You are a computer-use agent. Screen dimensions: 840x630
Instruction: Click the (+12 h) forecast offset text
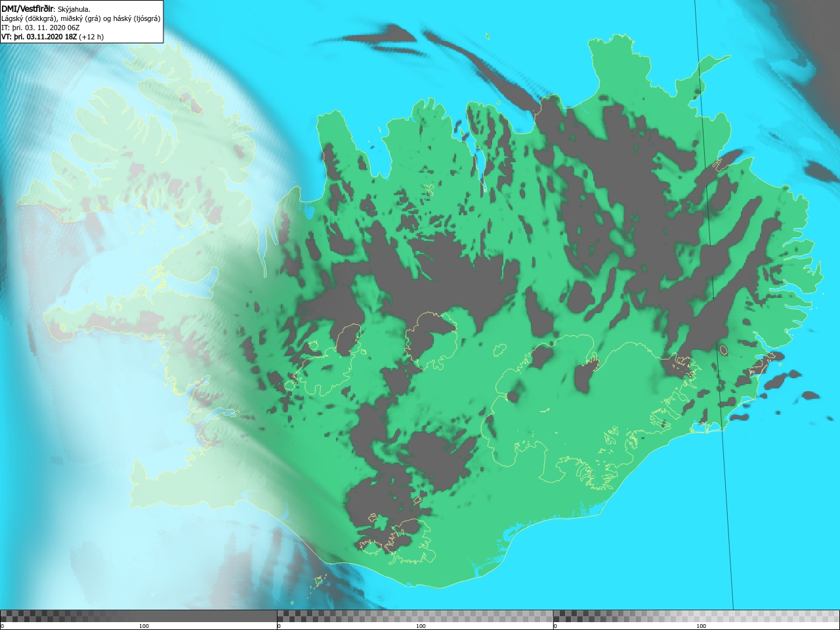click(x=91, y=37)
